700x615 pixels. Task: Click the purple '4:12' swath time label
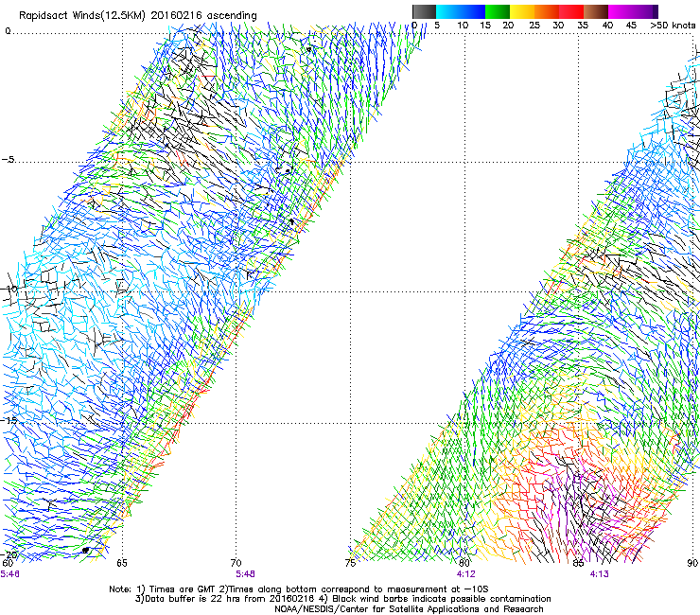click(x=465, y=574)
